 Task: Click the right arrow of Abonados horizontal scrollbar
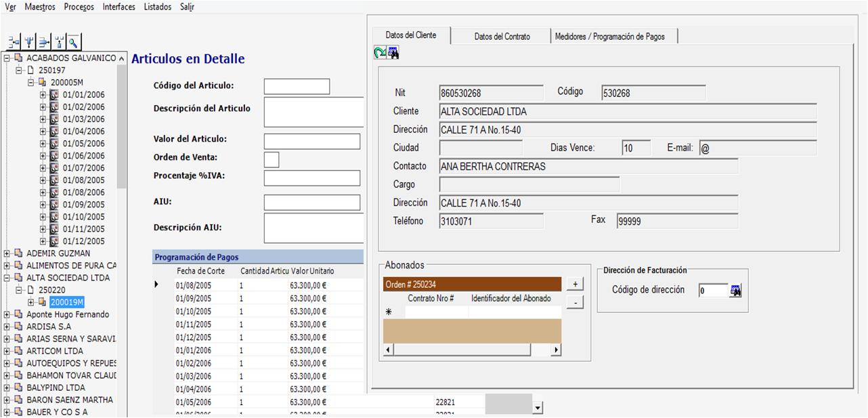[556, 350]
